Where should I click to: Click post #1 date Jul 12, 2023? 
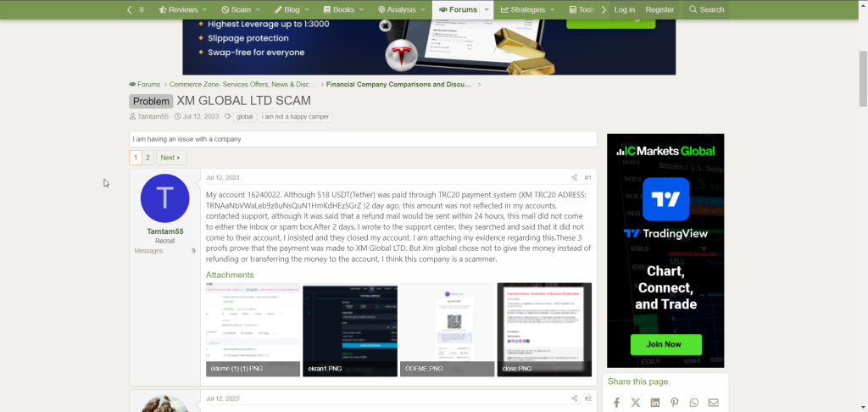tap(223, 178)
